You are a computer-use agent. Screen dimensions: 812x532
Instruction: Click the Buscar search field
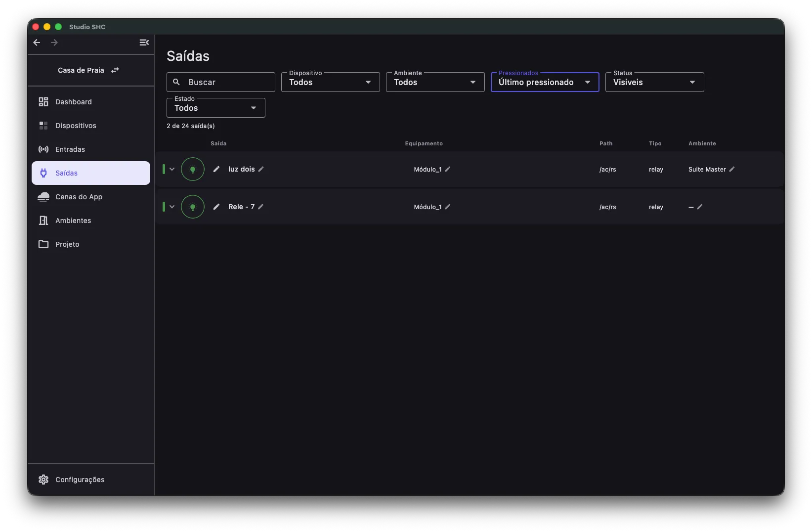(220, 82)
